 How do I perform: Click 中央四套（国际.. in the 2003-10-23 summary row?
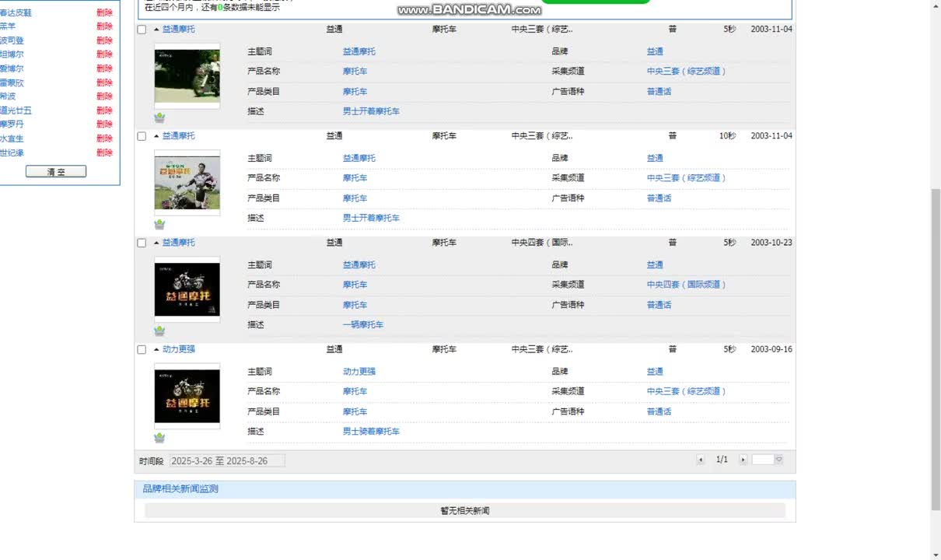pyautogui.click(x=542, y=243)
